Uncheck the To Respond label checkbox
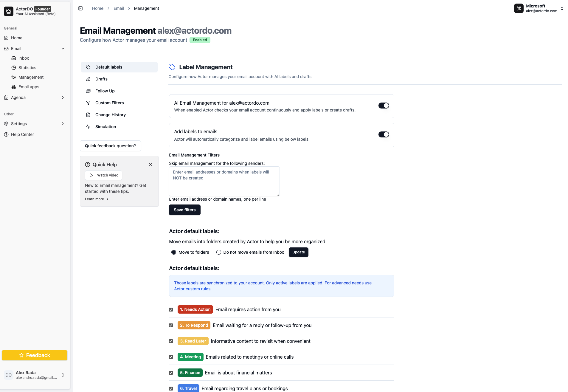568x392 pixels. click(171, 325)
